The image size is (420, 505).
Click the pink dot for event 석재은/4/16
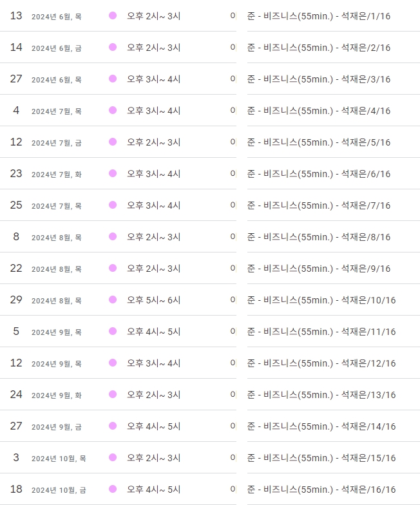pos(113,110)
